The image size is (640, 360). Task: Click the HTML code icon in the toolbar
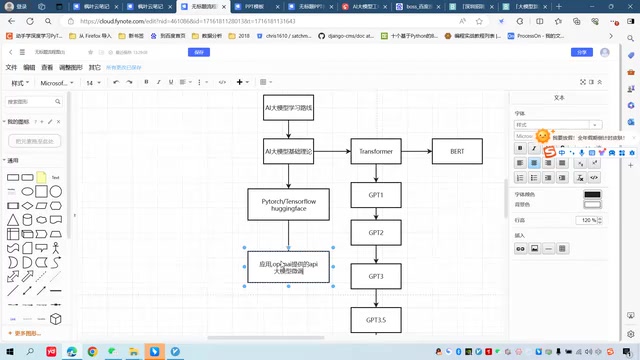pos(222,82)
